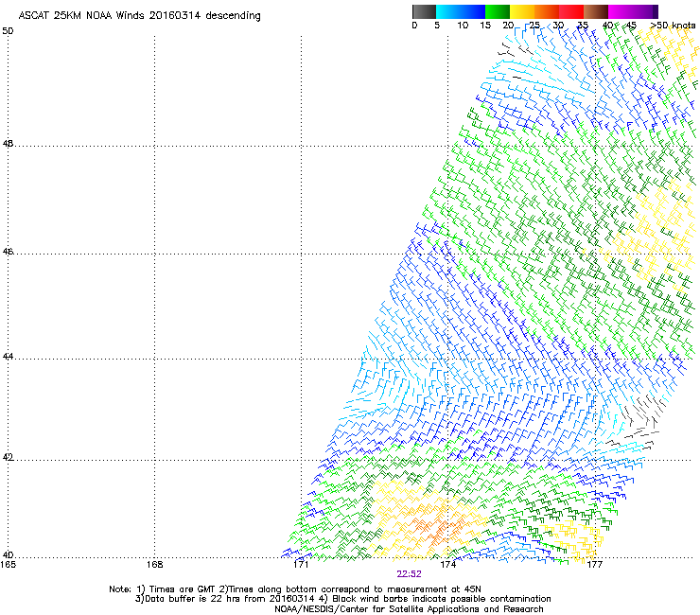
Task: Click the chart title 'ASCAT 25KM NOAA Winds 20160314 descending'
Action: pos(139,16)
